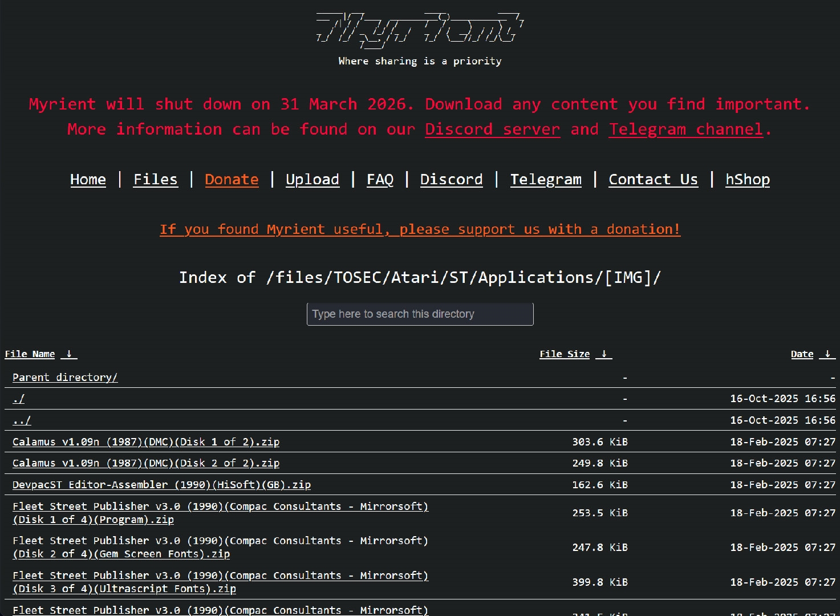
Task: Open the Contact Us page
Action: 653,180
